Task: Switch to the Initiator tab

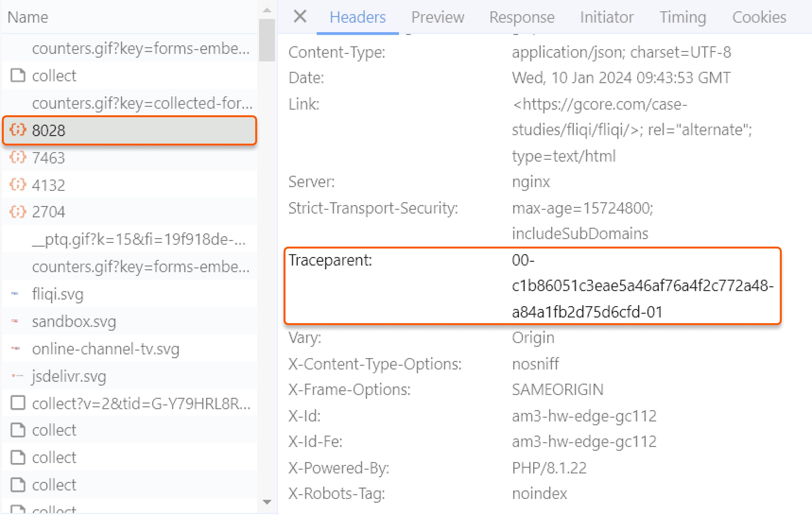Action: pyautogui.click(x=606, y=17)
